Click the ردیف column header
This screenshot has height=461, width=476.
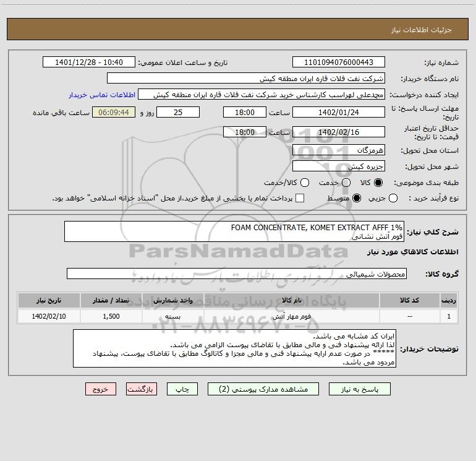449,300
